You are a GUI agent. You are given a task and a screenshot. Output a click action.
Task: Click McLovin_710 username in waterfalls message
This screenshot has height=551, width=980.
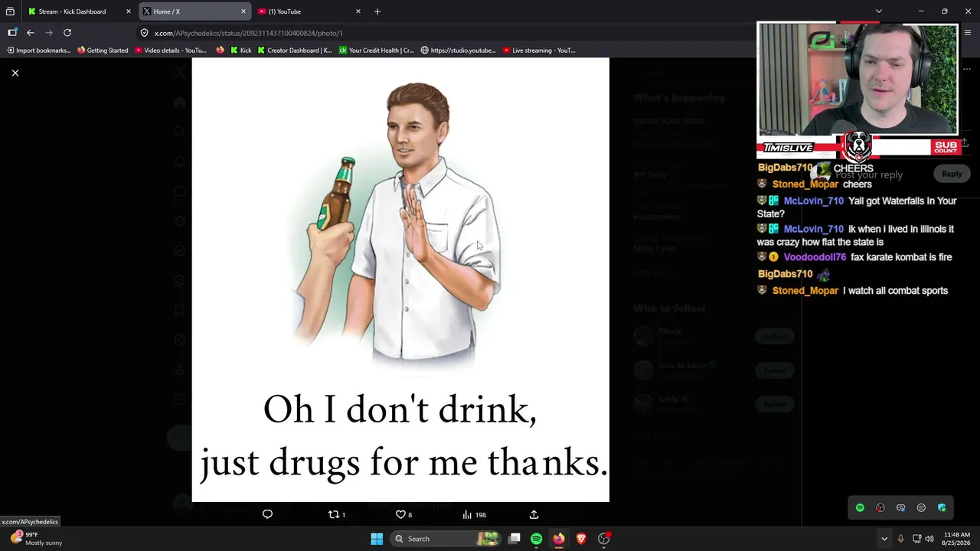(x=813, y=201)
